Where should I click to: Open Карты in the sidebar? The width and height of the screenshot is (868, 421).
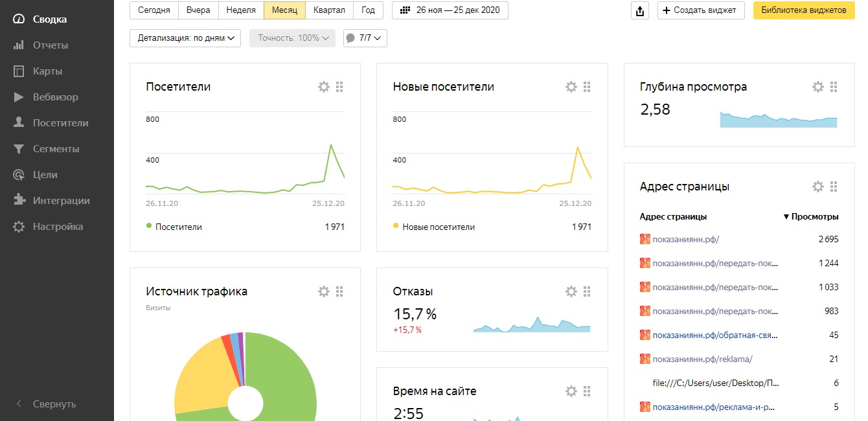pos(47,71)
